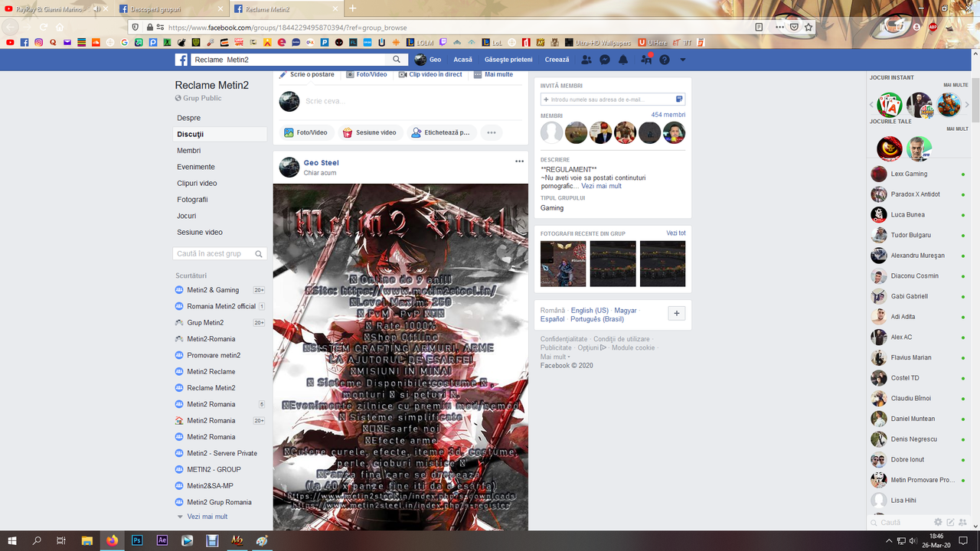
Task: Expand the account dropdown arrow in Facebook header
Action: tap(682, 60)
